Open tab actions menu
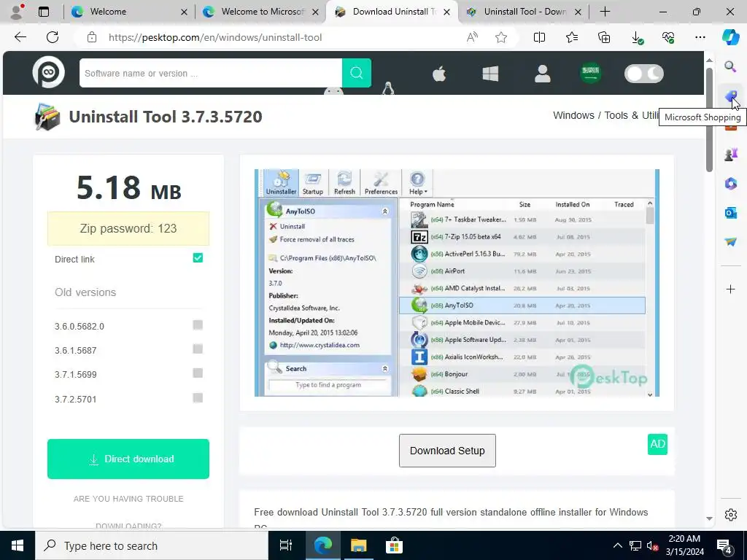 pos(44,12)
